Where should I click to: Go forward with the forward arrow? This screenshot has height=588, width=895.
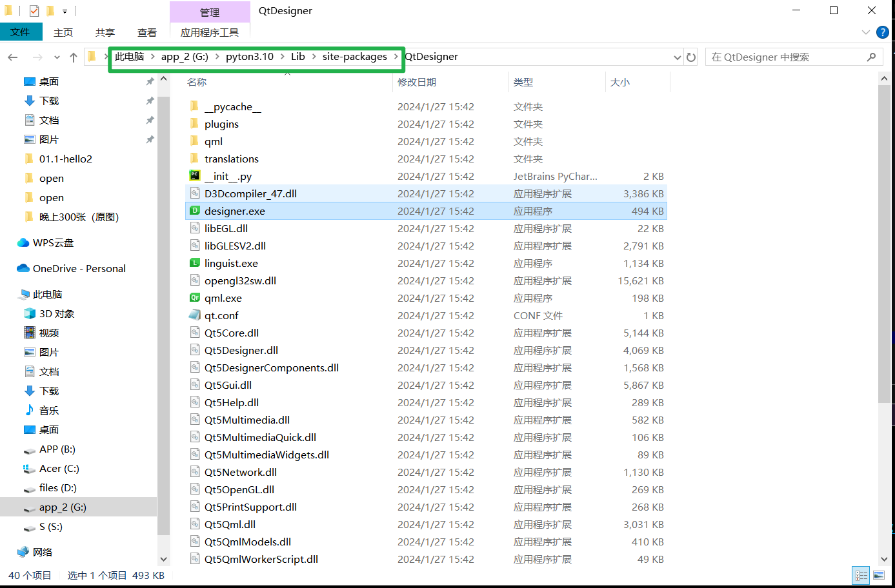pos(37,57)
